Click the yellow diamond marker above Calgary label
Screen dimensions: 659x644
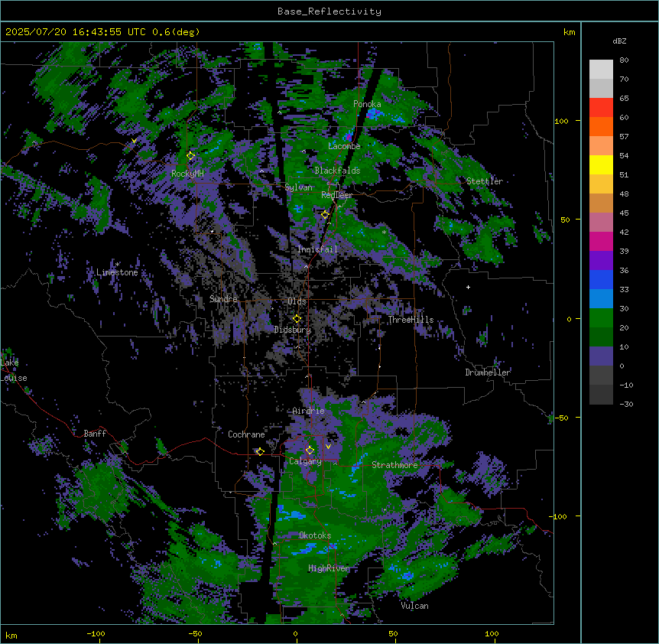click(x=310, y=450)
